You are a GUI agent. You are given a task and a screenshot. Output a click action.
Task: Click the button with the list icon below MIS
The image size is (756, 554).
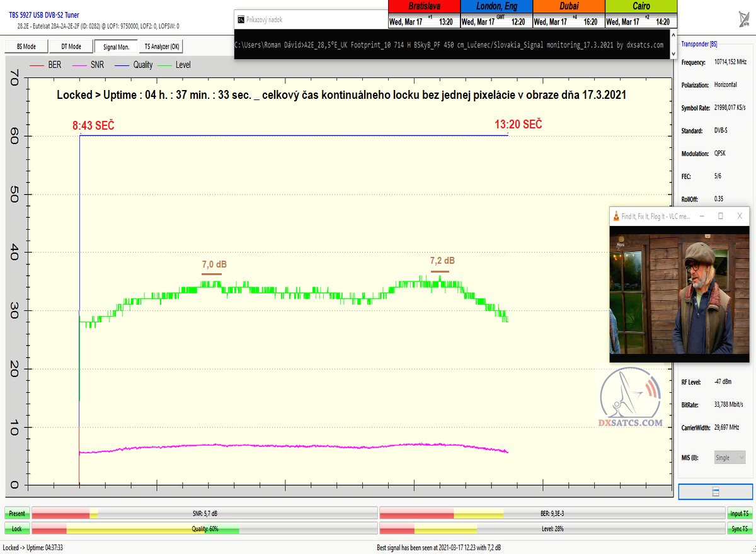715,492
